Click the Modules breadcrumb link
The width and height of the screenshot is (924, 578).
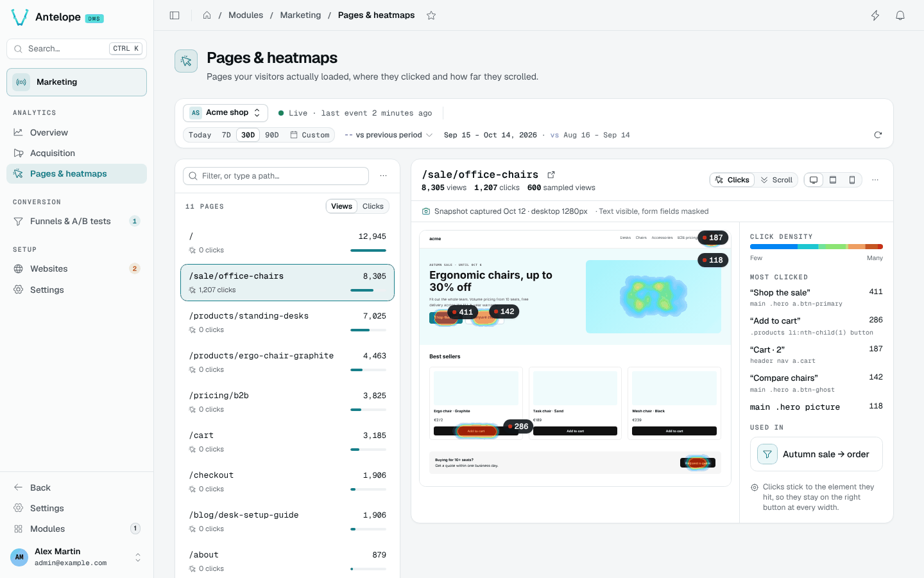tap(246, 15)
